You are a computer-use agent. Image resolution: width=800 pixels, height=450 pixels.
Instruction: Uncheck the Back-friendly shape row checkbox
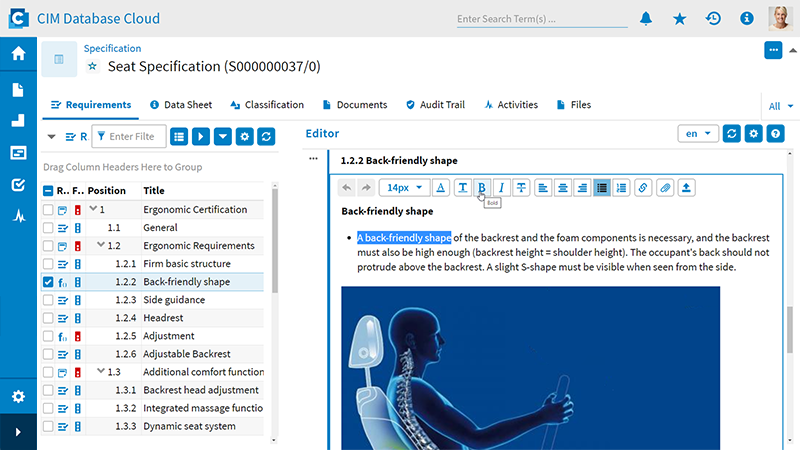click(x=48, y=282)
